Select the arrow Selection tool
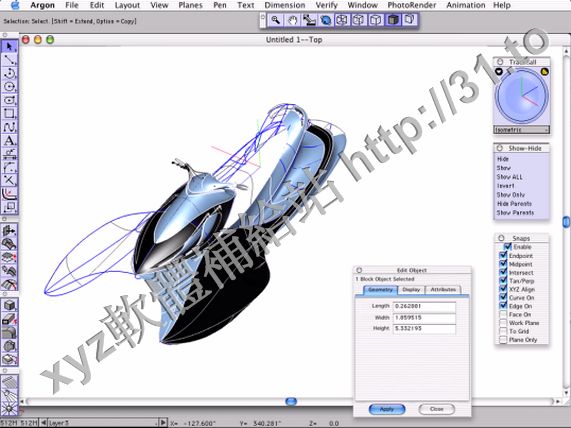 [9, 46]
